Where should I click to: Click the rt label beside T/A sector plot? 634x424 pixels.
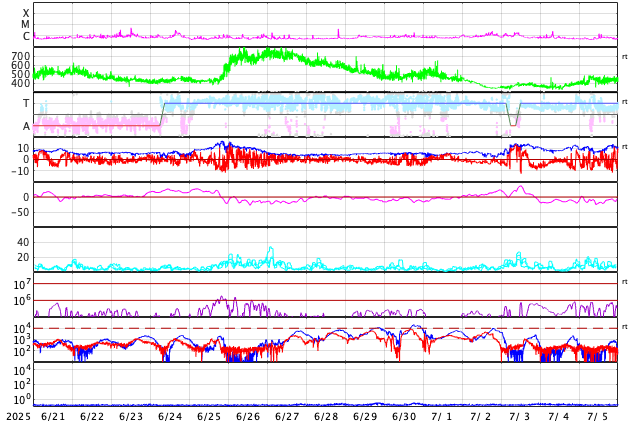tap(624, 101)
